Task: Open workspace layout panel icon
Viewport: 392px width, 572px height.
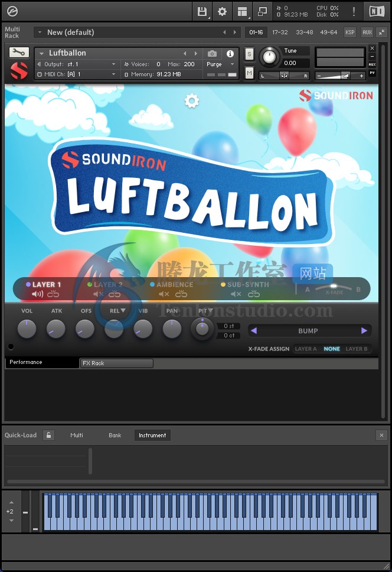Action: click(x=242, y=12)
